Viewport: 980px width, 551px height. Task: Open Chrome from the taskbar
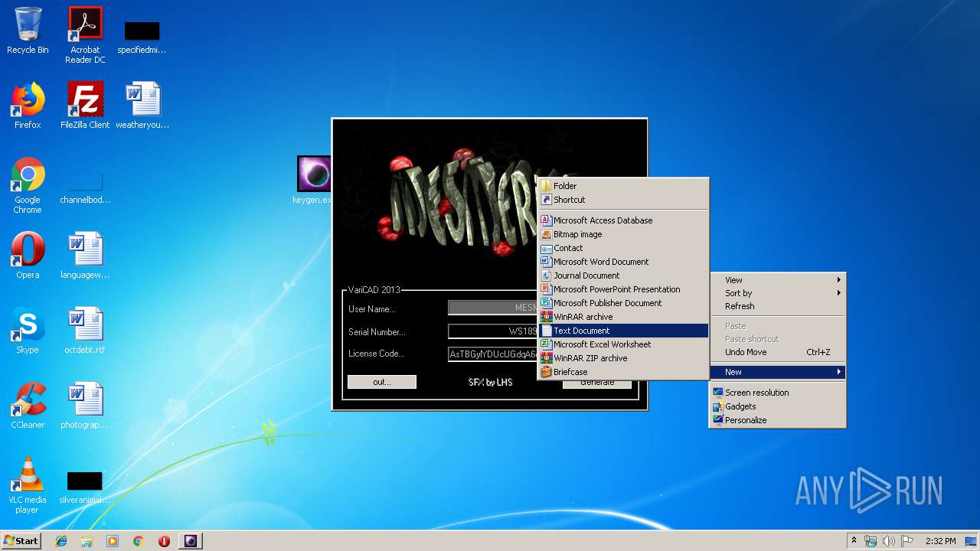point(139,541)
